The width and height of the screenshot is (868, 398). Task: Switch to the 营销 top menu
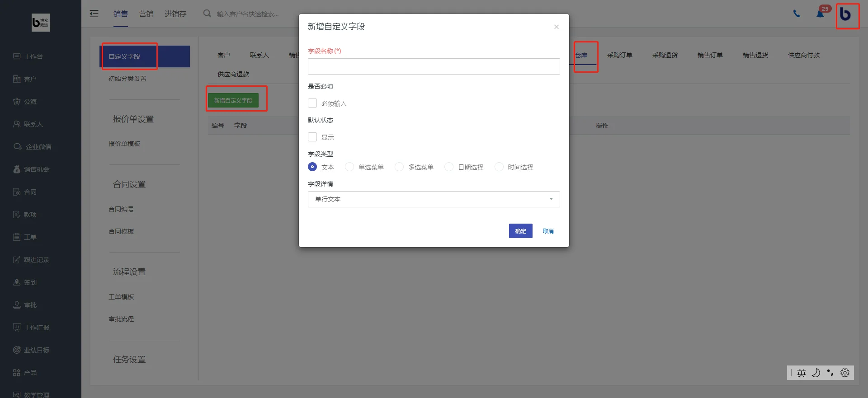(x=146, y=14)
